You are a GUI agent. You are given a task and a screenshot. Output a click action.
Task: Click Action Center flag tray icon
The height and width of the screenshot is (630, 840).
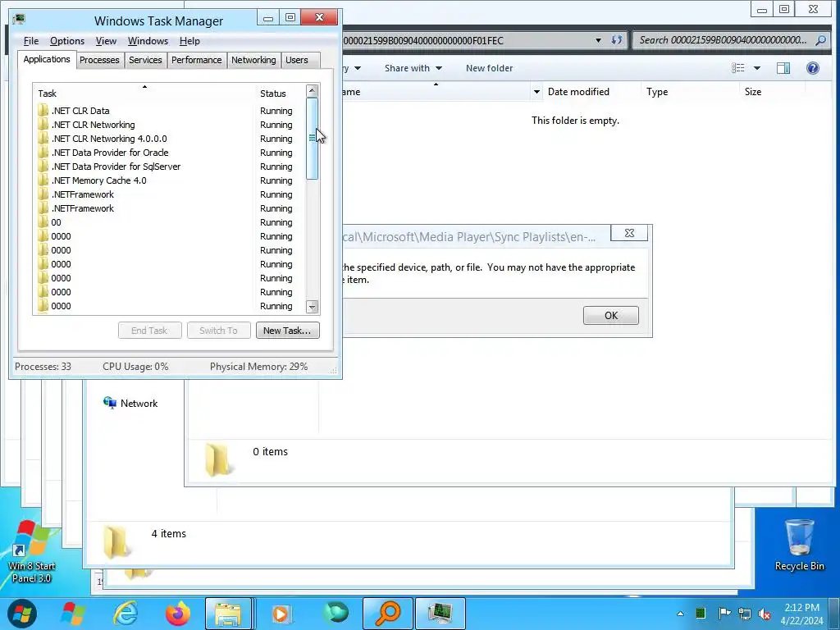point(724,614)
